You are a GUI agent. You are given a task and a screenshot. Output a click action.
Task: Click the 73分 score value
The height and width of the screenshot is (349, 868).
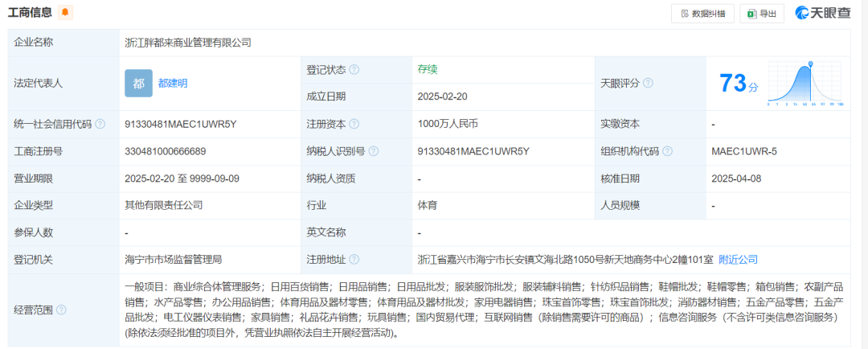[738, 83]
